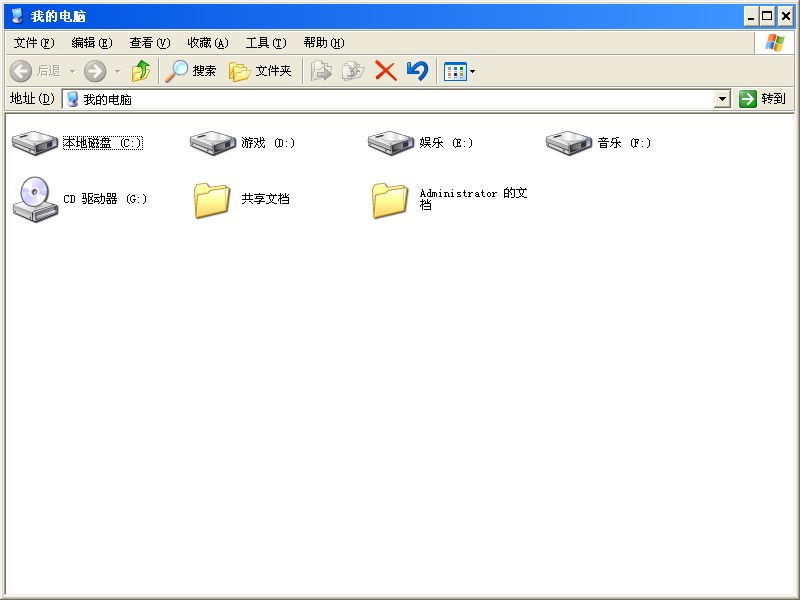Screen dimensions: 800x600
Task: Open the 文件(F) menu
Action: pyautogui.click(x=34, y=43)
